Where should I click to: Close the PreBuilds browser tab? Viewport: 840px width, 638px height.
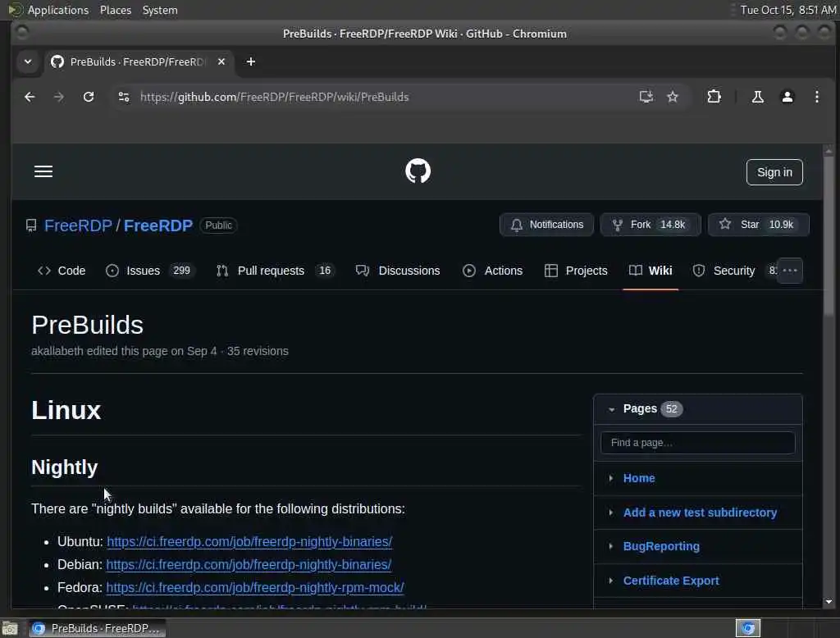coord(221,62)
